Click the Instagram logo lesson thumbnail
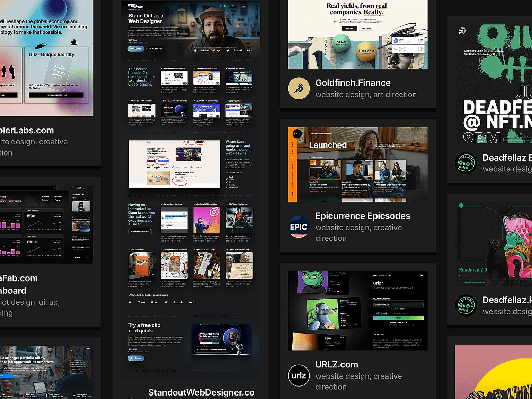The height and width of the screenshot is (399, 532). coord(207,220)
